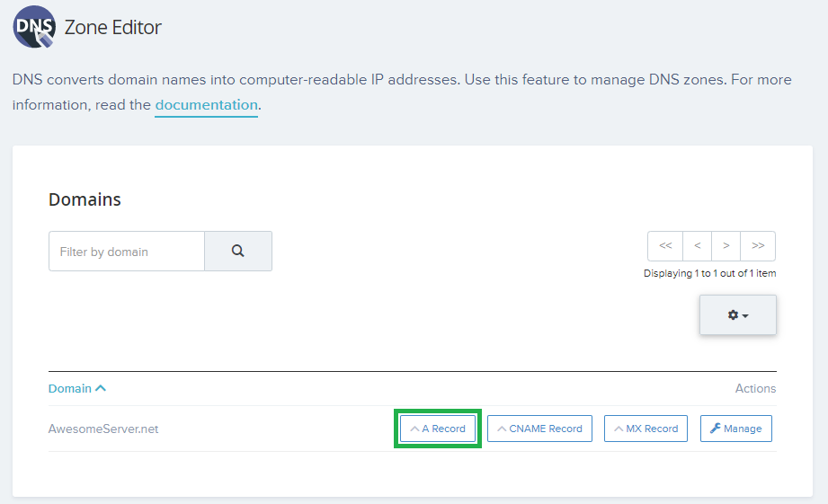Image resolution: width=828 pixels, height=504 pixels.
Task: Add an MX Record for AwesomeServer.net
Action: point(645,429)
